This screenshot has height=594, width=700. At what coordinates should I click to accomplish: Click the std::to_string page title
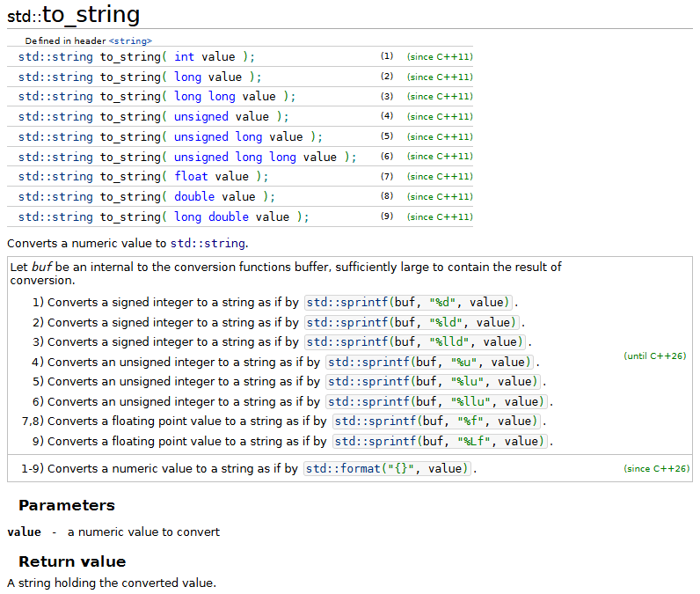click(74, 15)
